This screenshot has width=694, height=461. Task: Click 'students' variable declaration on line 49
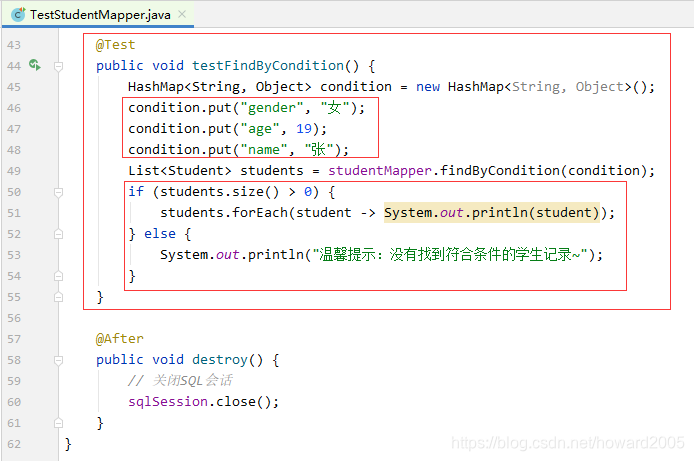272,170
